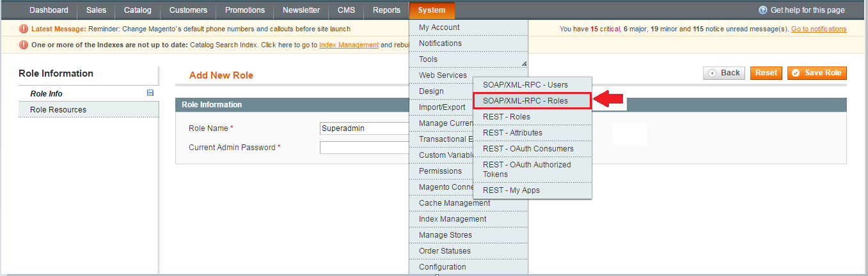
Task: Open the Catalog menu
Action: (x=138, y=10)
